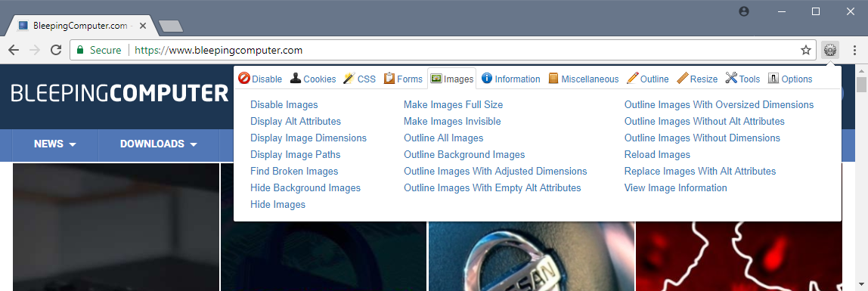Open Chrome's three-dot menu
This screenshot has height=291, width=868.
854,51
